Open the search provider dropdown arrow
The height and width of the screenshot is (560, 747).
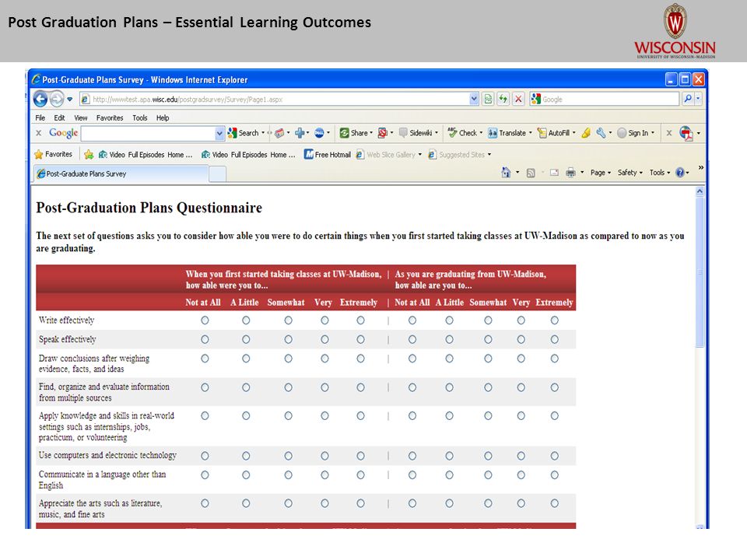[x=699, y=99]
